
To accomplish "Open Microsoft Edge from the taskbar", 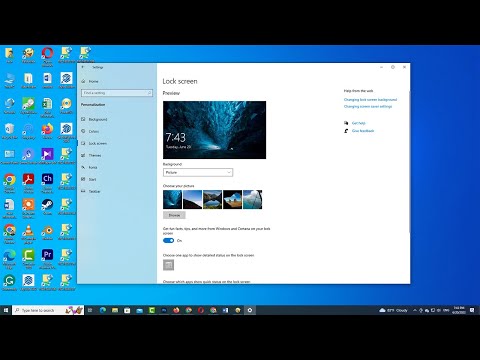I will pyautogui.click(x=103, y=310).
